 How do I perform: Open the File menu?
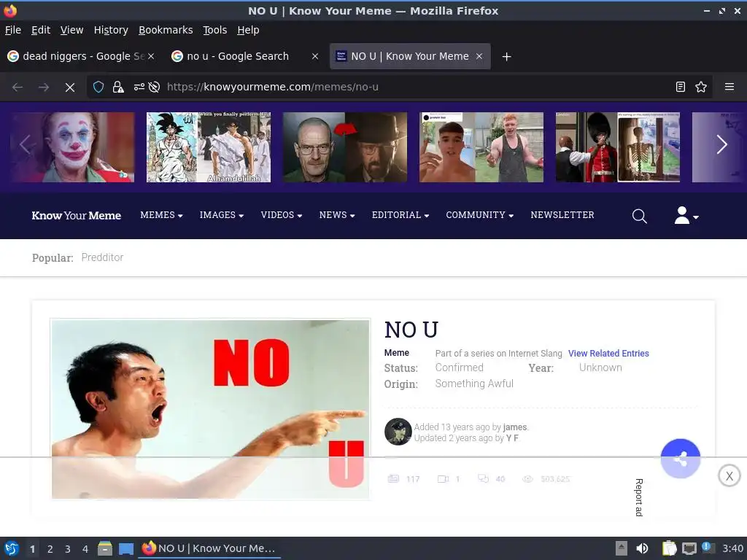pyautogui.click(x=13, y=30)
